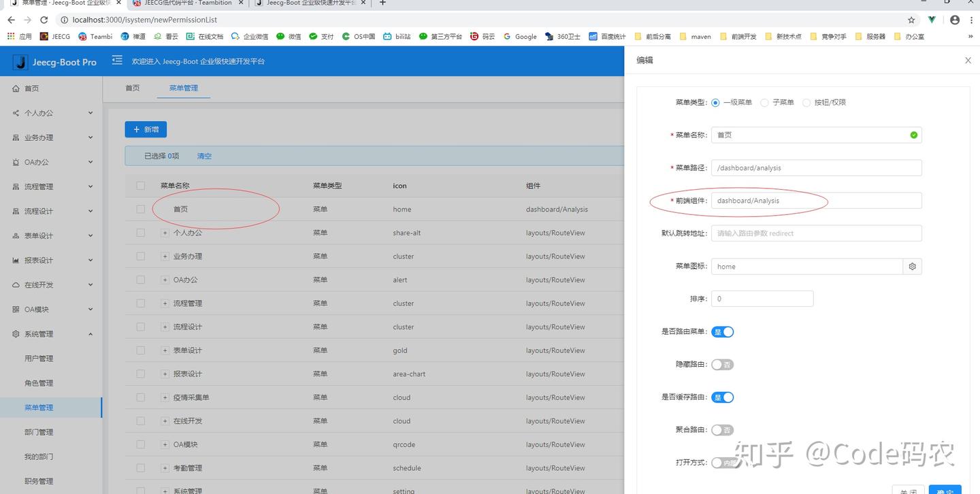Bookmark the page with the star icon

[911, 20]
